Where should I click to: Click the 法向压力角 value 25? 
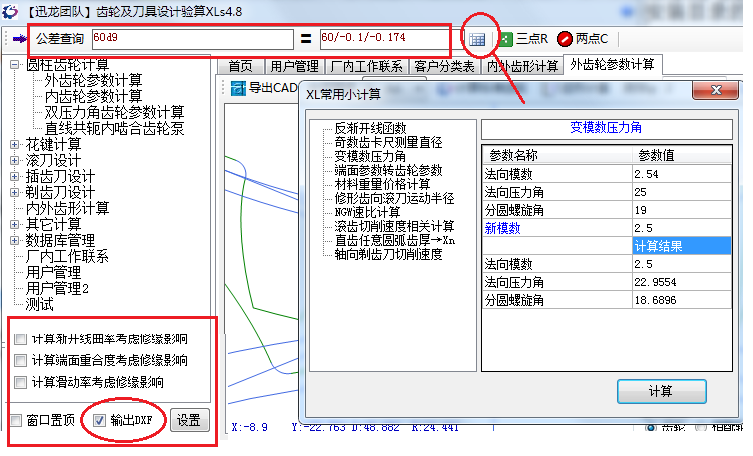pos(682,192)
